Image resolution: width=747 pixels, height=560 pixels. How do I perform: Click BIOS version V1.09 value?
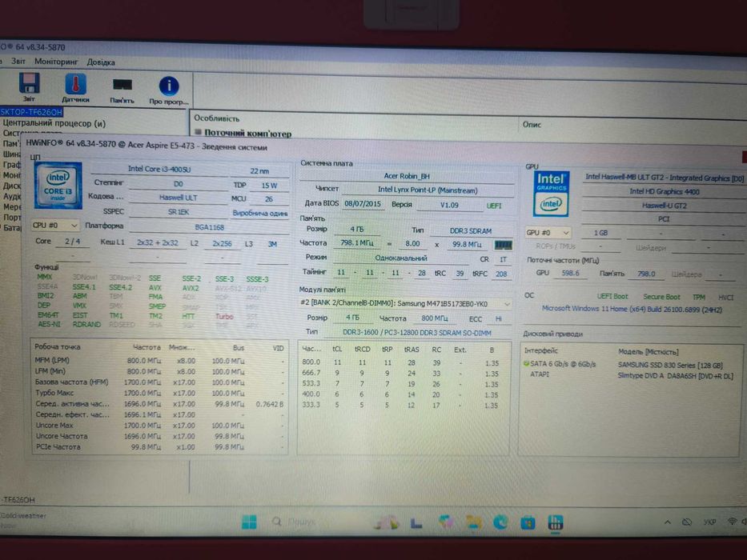(x=449, y=206)
